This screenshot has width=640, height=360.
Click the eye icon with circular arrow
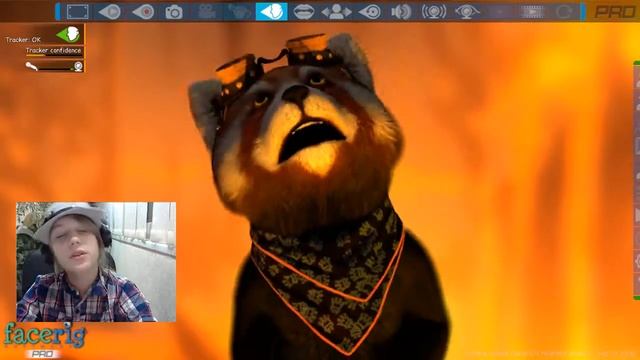point(369,12)
